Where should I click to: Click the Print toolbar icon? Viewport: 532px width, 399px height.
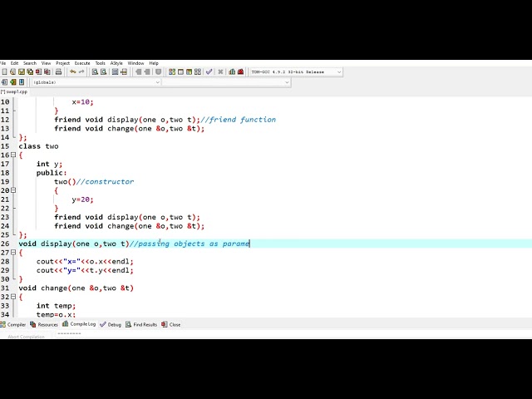58,72
